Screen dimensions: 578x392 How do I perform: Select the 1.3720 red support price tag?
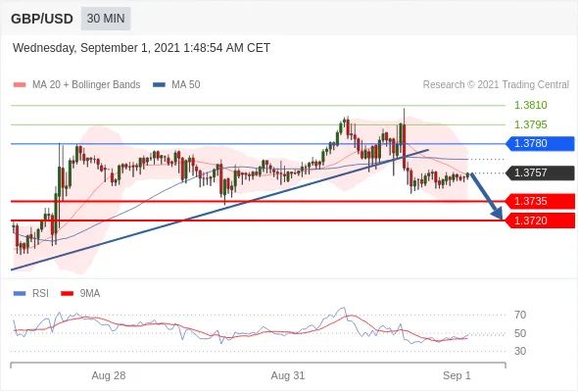pos(540,220)
